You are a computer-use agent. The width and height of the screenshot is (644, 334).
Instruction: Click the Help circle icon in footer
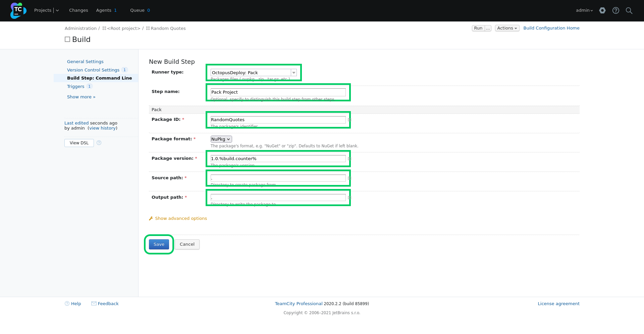pyautogui.click(x=67, y=303)
